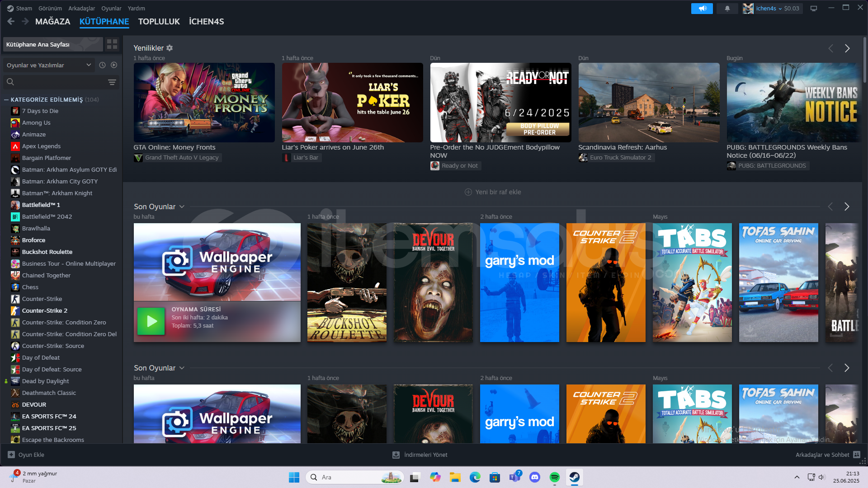This screenshot has height=488, width=868.
Task: Click the Windows taskbar search box
Action: coord(354,477)
